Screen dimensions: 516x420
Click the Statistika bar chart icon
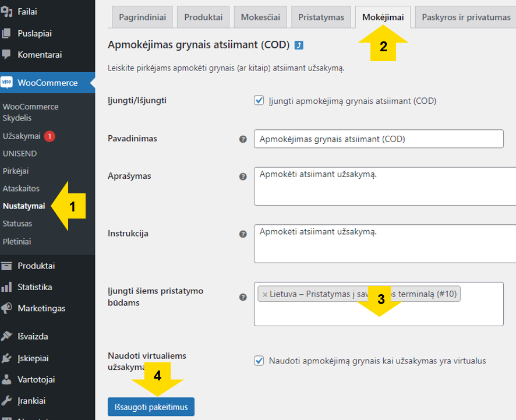(6, 287)
